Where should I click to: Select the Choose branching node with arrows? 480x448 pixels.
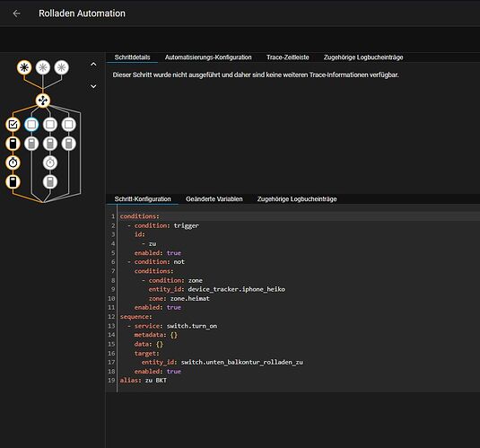[x=43, y=101]
